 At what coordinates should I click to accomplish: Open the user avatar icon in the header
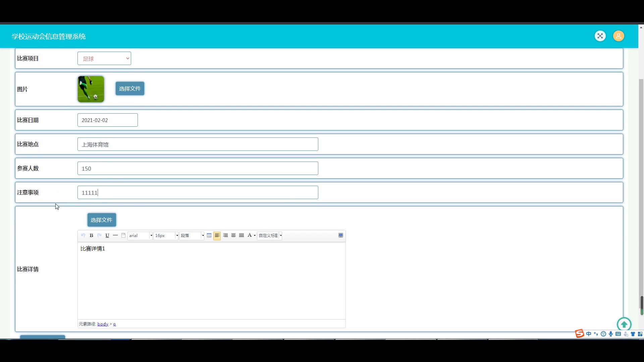pyautogui.click(x=619, y=36)
